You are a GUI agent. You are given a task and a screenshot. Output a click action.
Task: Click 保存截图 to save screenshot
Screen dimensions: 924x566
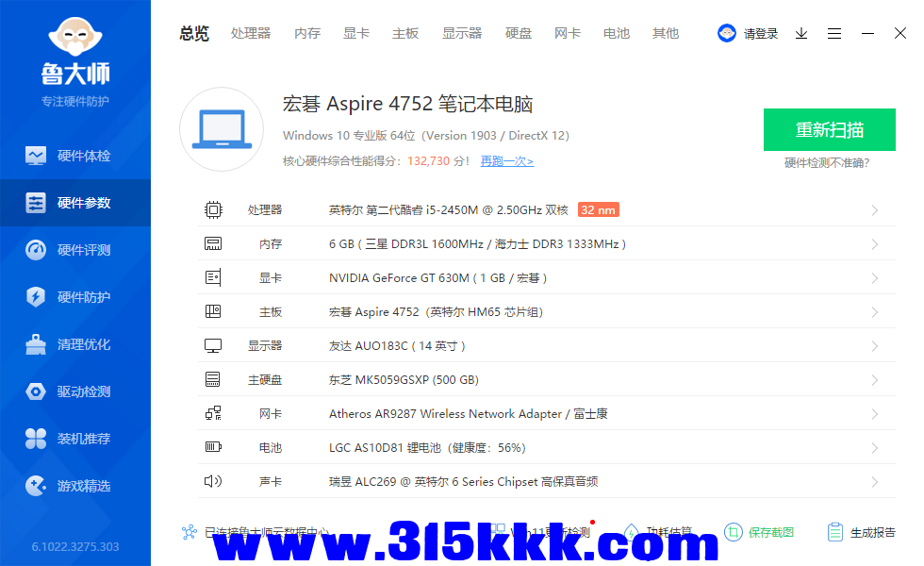click(759, 532)
